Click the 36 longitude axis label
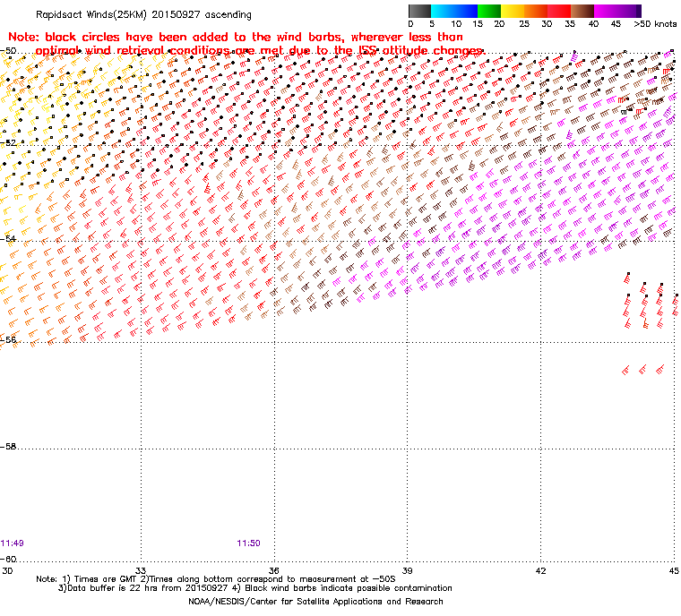The height and width of the screenshot is (616, 681). pos(274,570)
